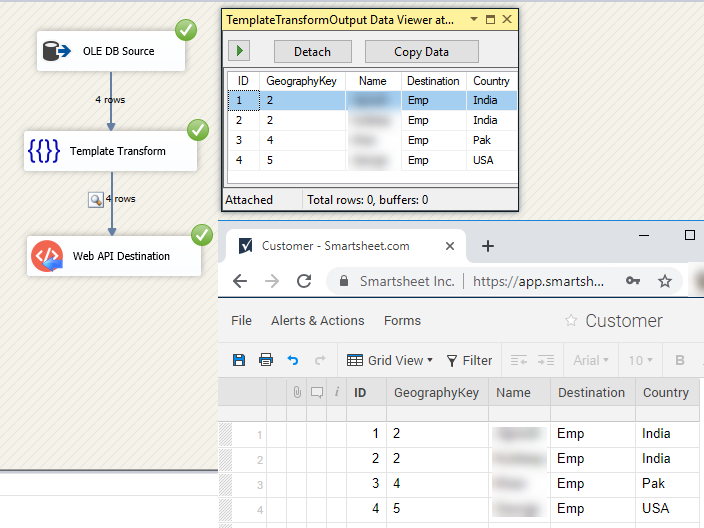Go forward in the browser
Viewport: 704px width, 528px height.
(x=272, y=282)
